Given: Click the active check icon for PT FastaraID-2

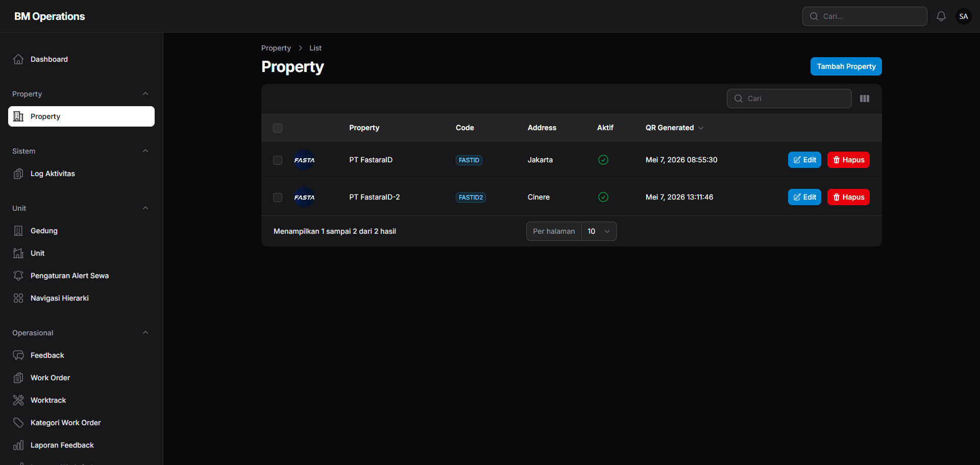Looking at the screenshot, I should tap(603, 197).
